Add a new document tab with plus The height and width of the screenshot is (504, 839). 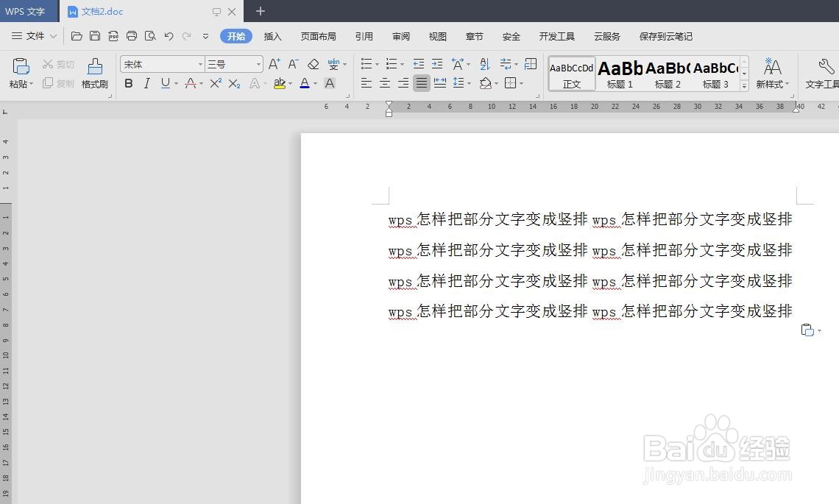click(x=261, y=11)
